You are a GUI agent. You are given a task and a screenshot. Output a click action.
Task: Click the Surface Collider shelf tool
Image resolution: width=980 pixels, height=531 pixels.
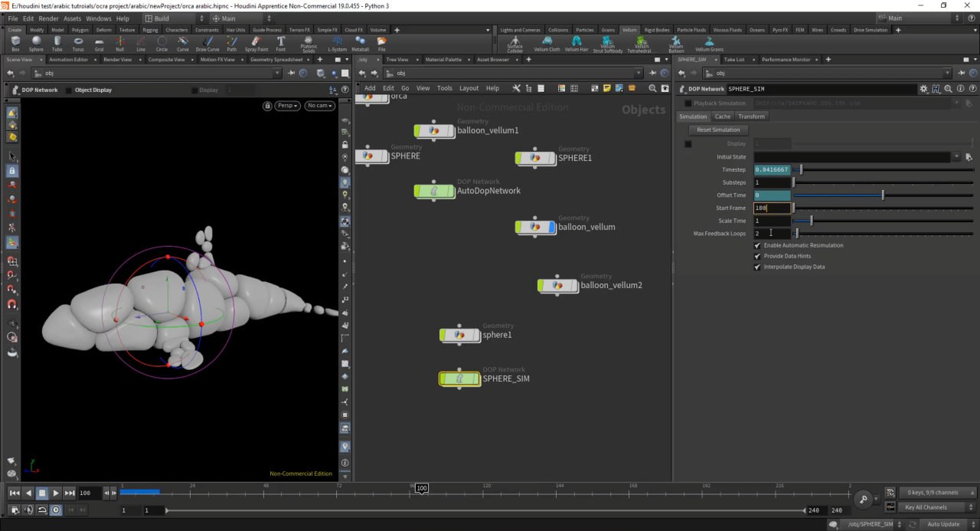(515, 44)
